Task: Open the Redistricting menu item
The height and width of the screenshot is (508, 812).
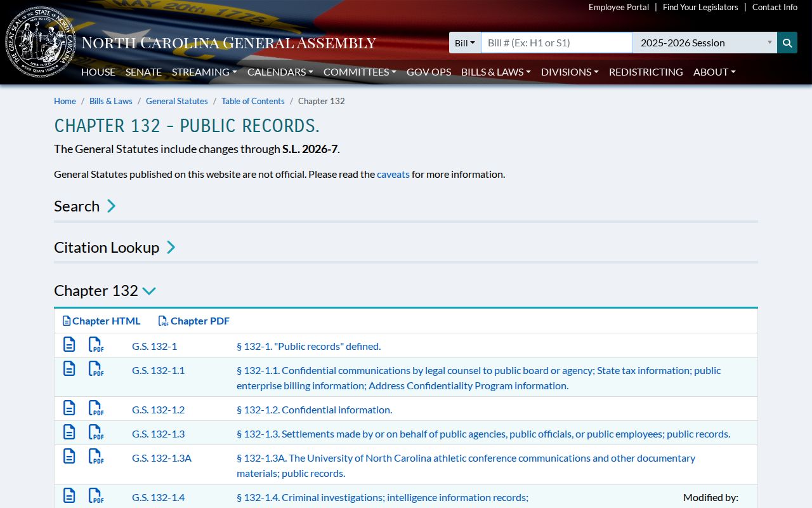Action: 646,72
